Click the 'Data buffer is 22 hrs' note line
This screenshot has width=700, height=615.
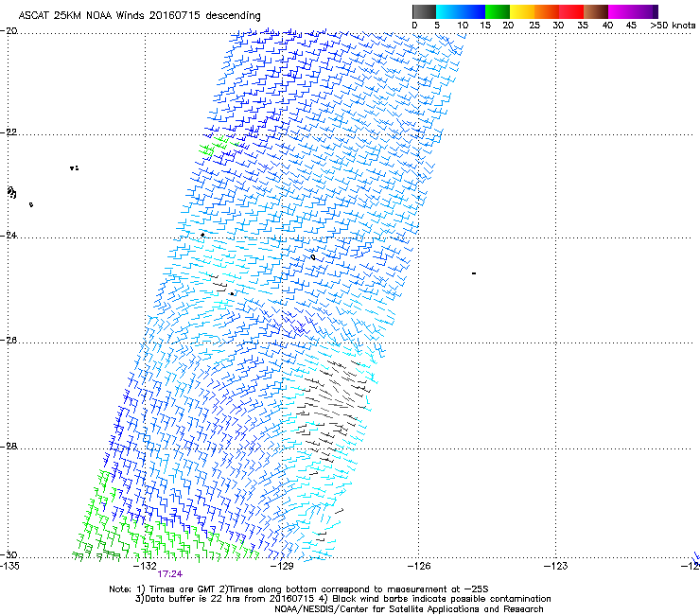pos(342,599)
